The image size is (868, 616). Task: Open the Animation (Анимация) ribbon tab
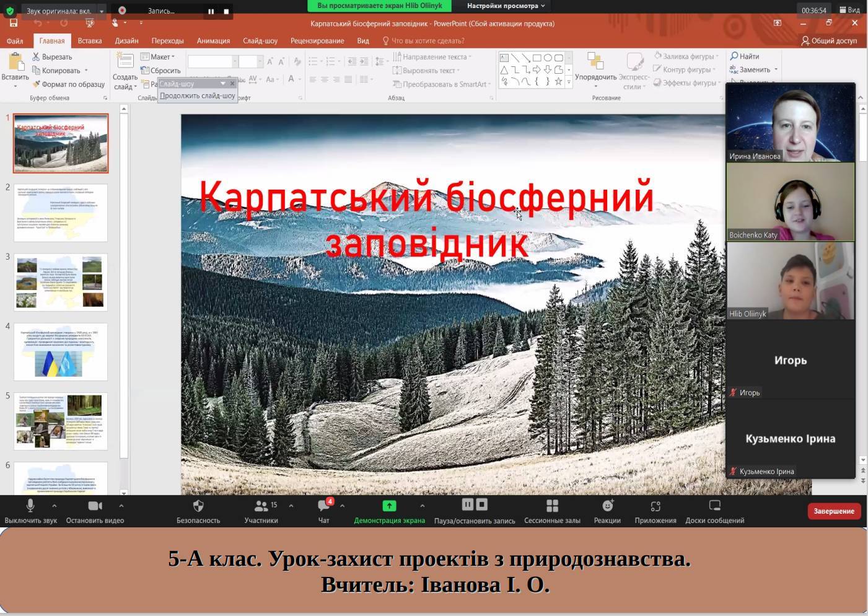point(213,41)
